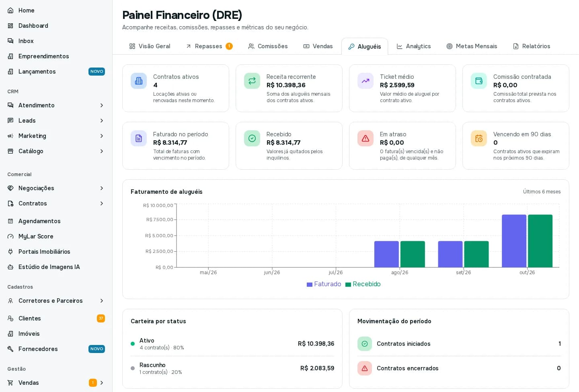
Task: Click the Empreendimentos building icon
Action: pyautogui.click(x=10, y=56)
